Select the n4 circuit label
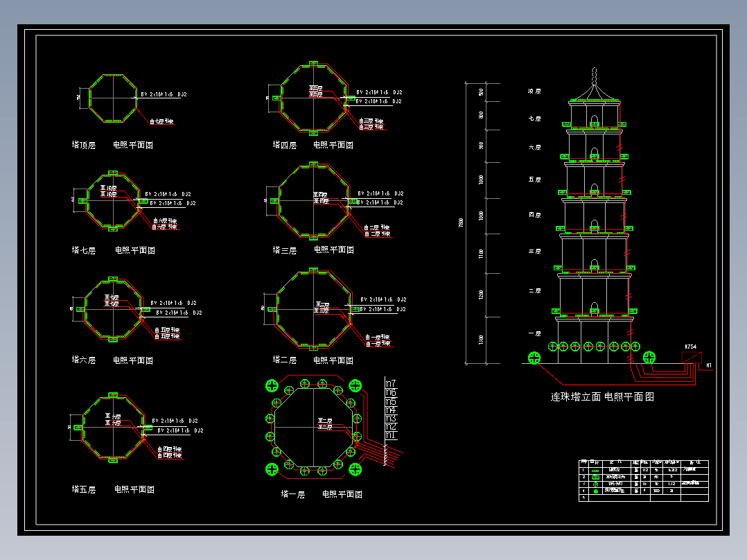 coord(391,410)
